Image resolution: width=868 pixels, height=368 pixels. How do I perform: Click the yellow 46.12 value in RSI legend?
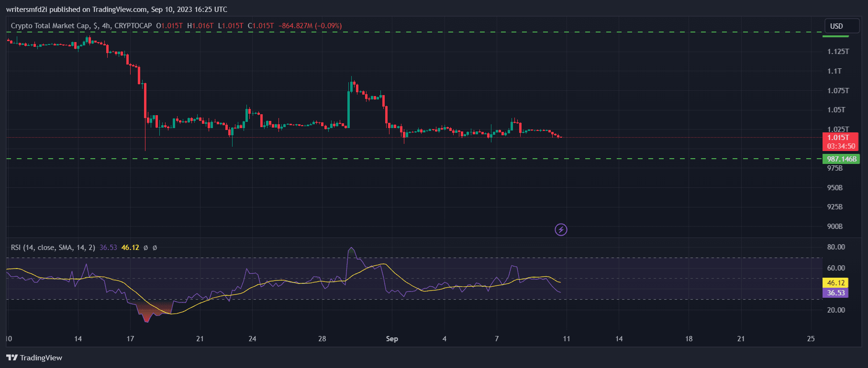130,248
